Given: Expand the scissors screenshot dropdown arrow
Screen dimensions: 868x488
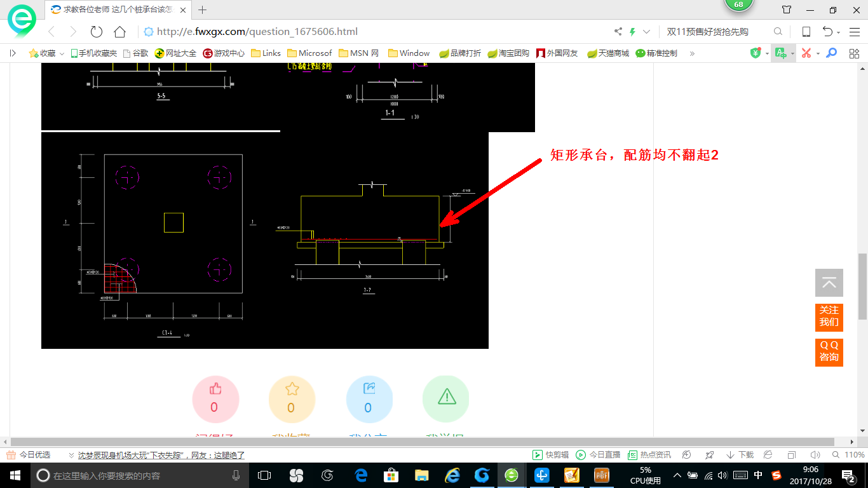Looking at the screenshot, I should click(818, 54).
